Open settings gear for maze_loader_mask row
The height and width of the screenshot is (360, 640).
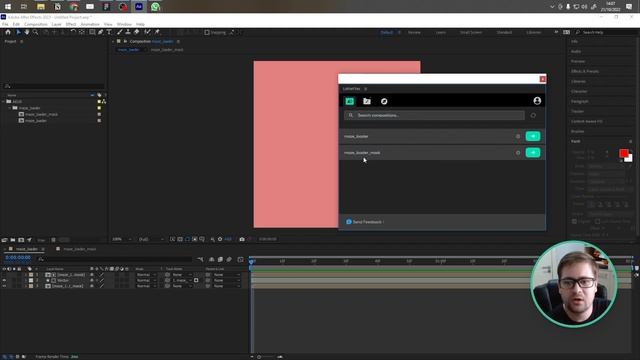pos(518,153)
